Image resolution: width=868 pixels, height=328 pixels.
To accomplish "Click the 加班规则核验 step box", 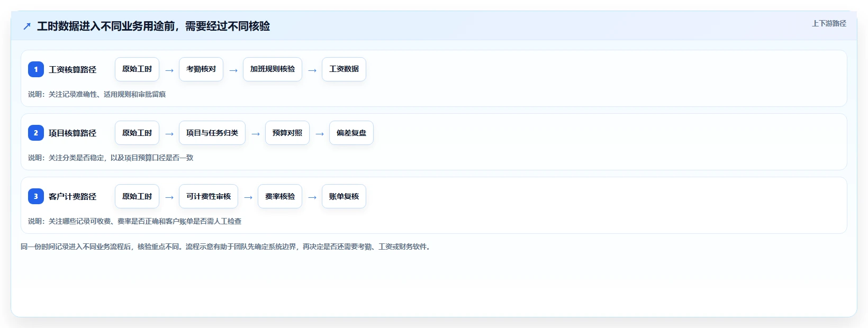I will pyautogui.click(x=273, y=69).
